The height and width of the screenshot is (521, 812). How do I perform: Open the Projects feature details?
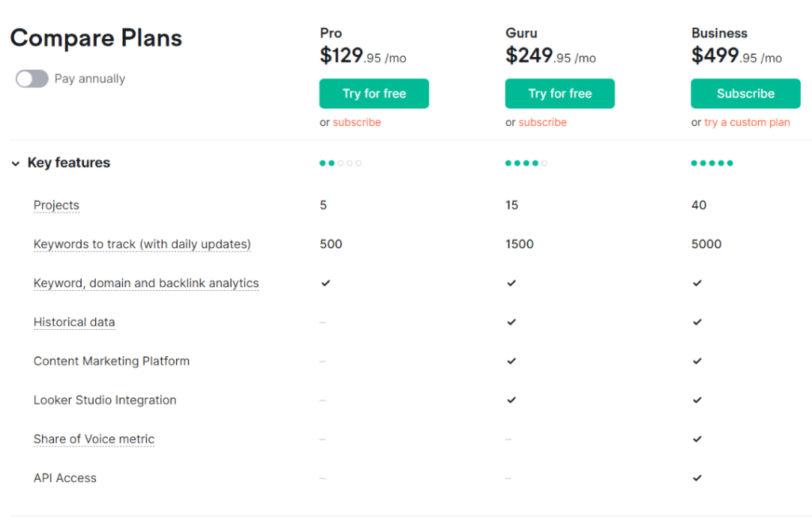click(x=56, y=205)
